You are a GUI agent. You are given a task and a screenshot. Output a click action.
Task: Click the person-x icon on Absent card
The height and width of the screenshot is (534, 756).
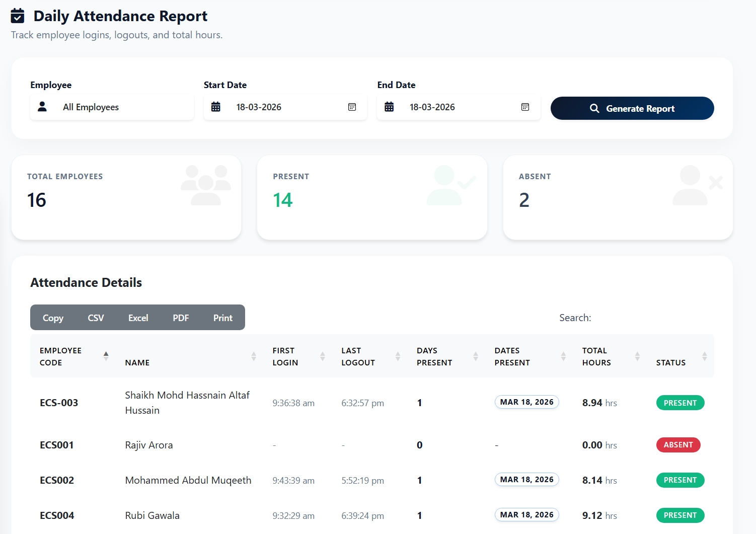(x=698, y=185)
